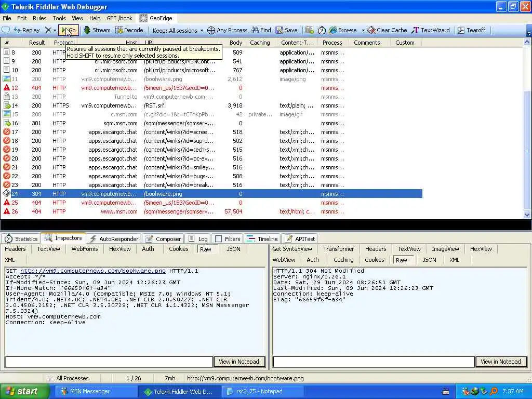Viewport: 532px width, 399px height.
Task: Sort by Content-Type column header
Action: 297,43
